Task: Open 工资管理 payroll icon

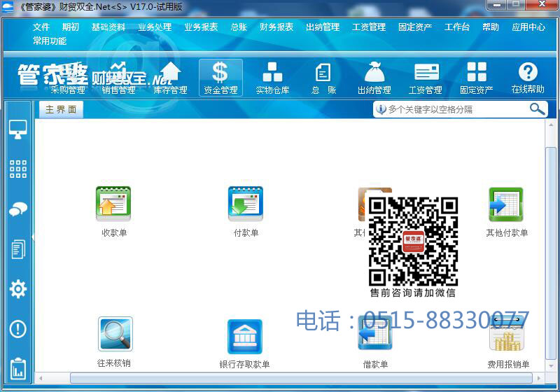Action: (x=426, y=78)
